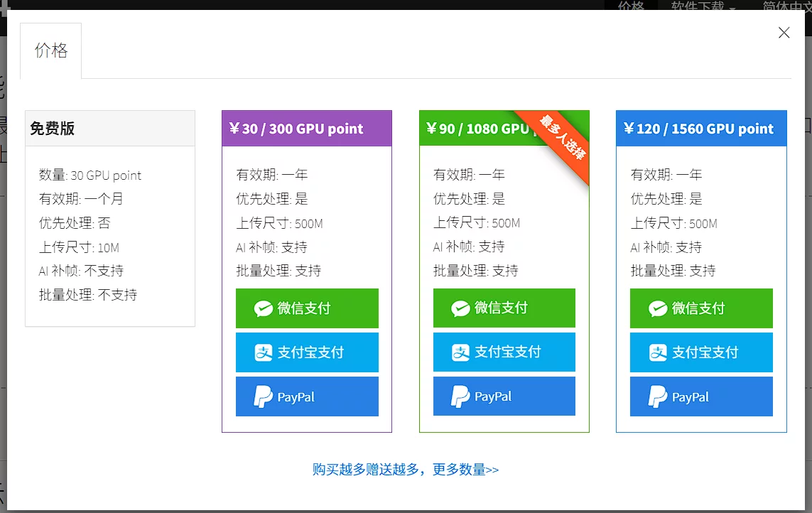Click PayPal logo in the ¥90 plan
Viewport: 812px width, 513px height.
[460, 396]
